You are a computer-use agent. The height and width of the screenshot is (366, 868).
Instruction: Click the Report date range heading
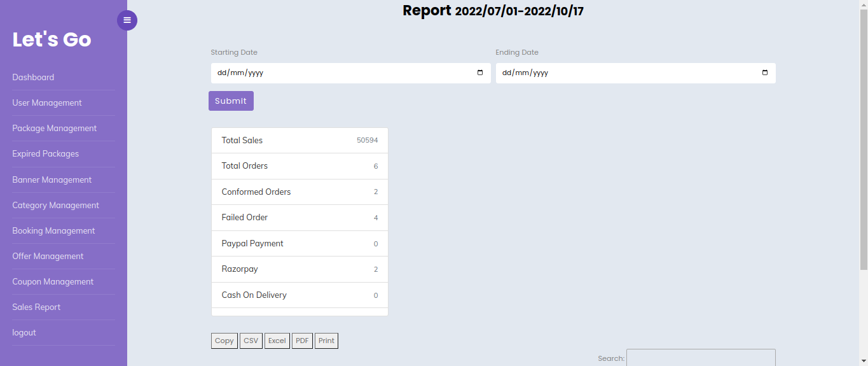(x=493, y=11)
